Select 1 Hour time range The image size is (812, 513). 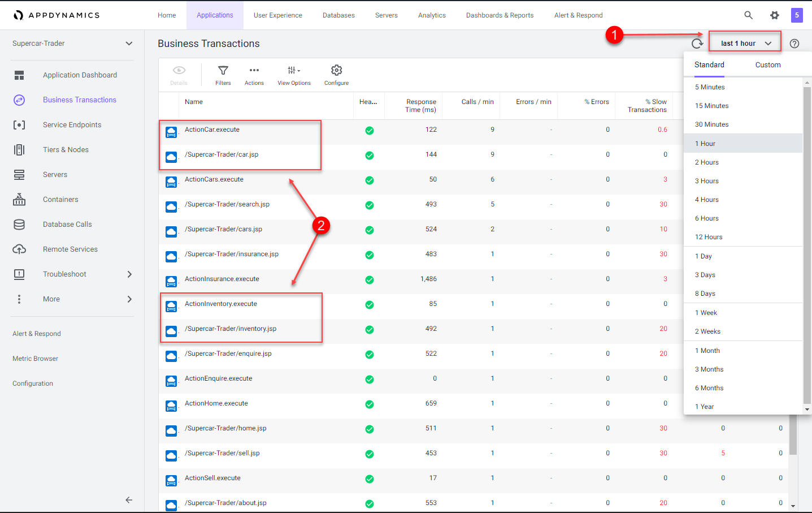click(x=743, y=144)
